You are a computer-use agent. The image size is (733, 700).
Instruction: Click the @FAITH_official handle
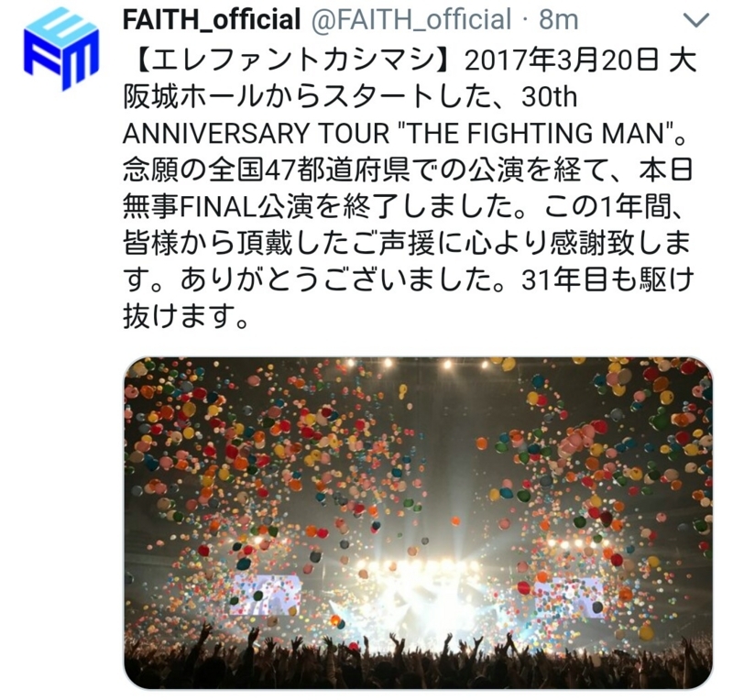pyautogui.click(x=410, y=19)
